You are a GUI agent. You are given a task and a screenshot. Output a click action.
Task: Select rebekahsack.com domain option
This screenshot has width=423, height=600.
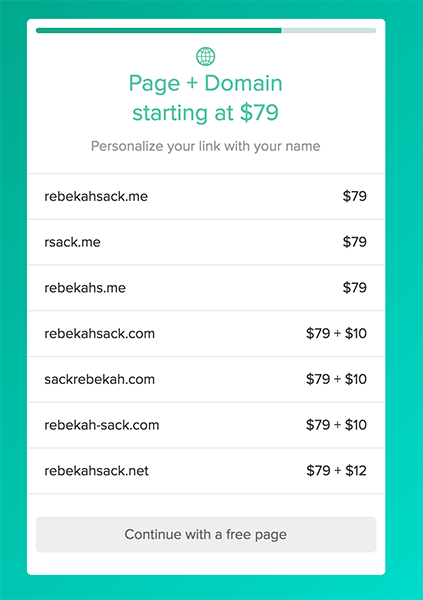(x=206, y=334)
